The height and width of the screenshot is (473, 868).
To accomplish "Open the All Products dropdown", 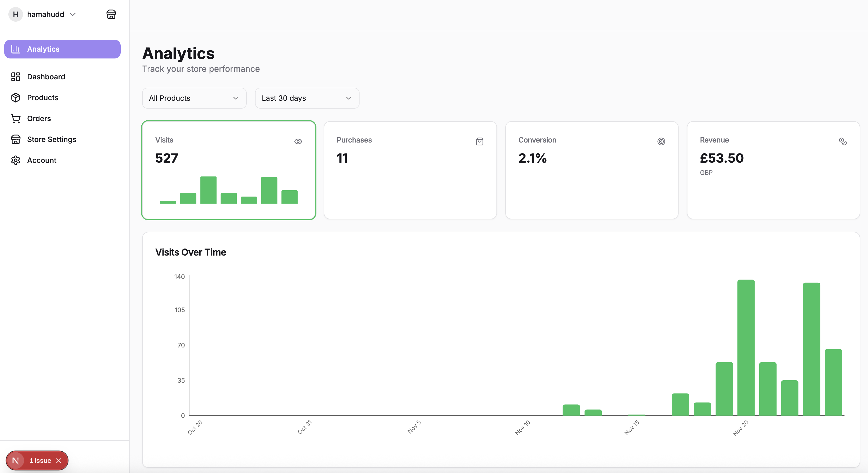I will click(194, 98).
